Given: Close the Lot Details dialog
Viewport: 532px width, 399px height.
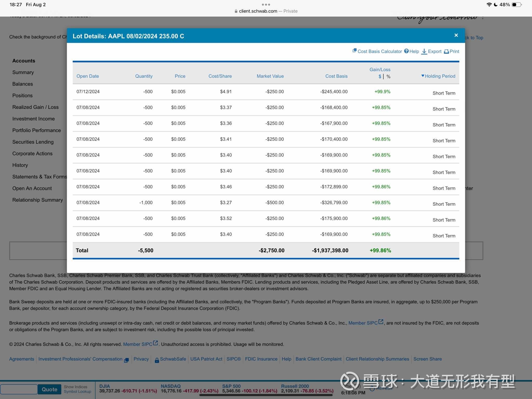Looking at the screenshot, I should (x=456, y=35).
